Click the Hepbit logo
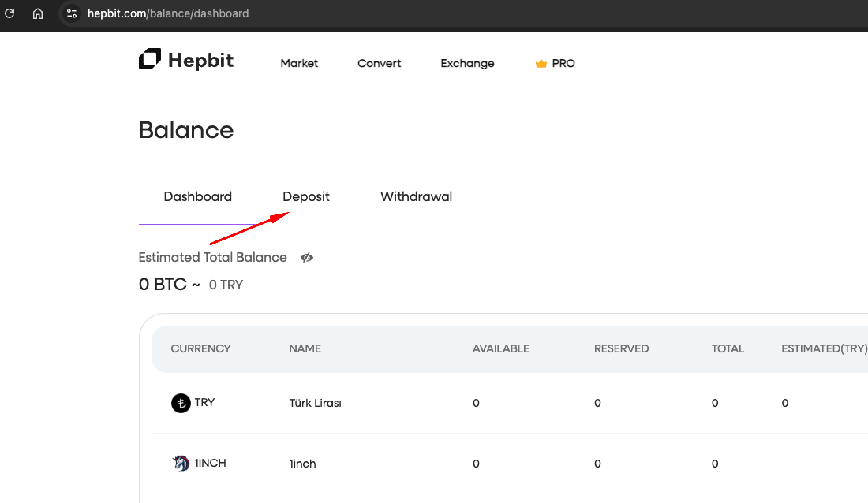 pos(186,60)
